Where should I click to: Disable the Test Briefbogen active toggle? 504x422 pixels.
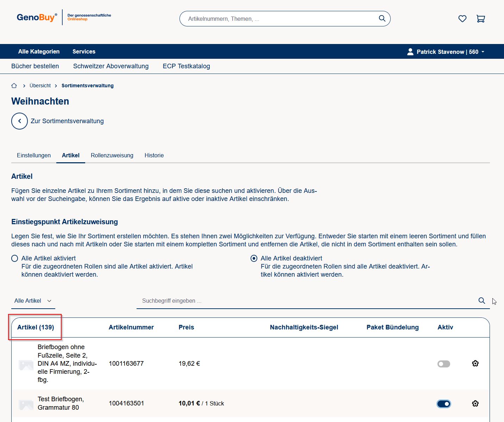click(x=443, y=404)
